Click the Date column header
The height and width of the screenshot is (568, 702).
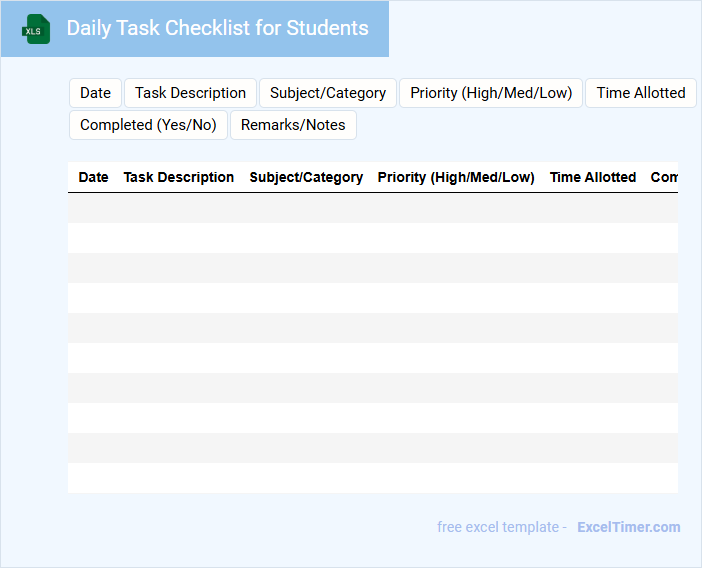[93, 177]
